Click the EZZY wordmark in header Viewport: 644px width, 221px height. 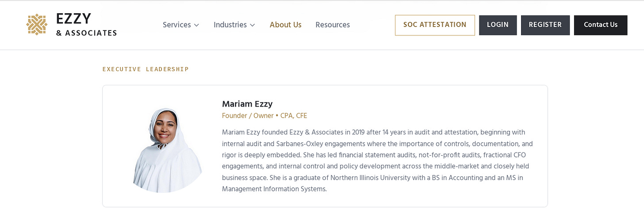point(73,19)
